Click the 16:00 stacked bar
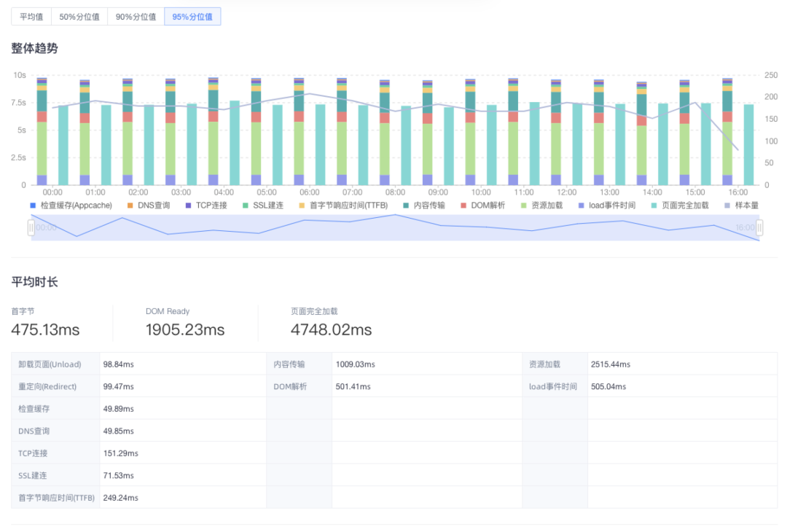The image size is (787, 532). (727, 131)
